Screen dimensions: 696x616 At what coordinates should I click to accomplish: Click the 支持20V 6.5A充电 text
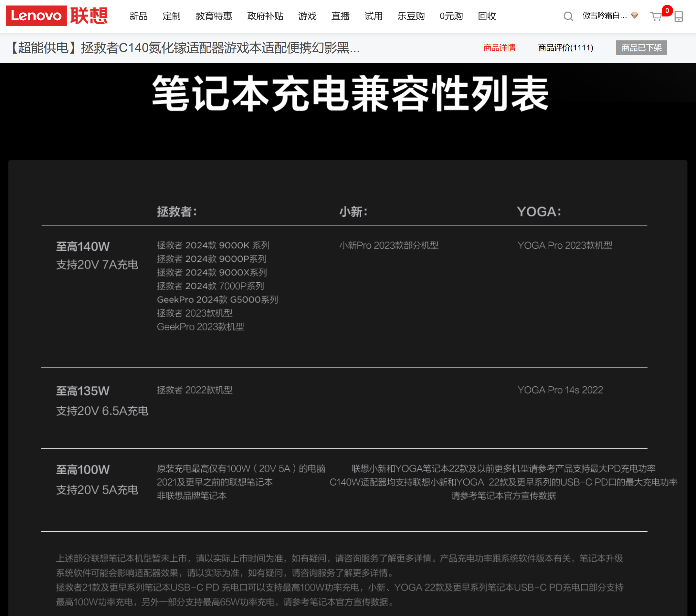tap(102, 411)
